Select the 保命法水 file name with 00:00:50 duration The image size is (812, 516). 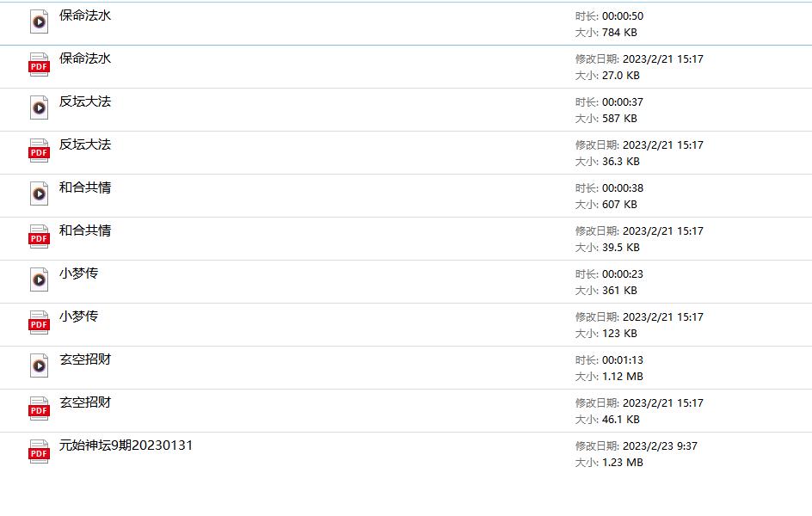(85, 15)
